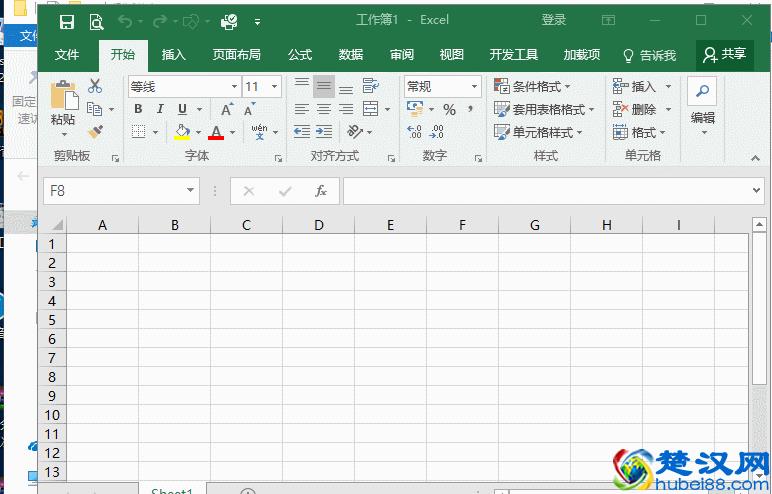Screen dimensions: 772x494
Task: Decrease font size with the small A
Action: pyautogui.click(x=250, y=109)
